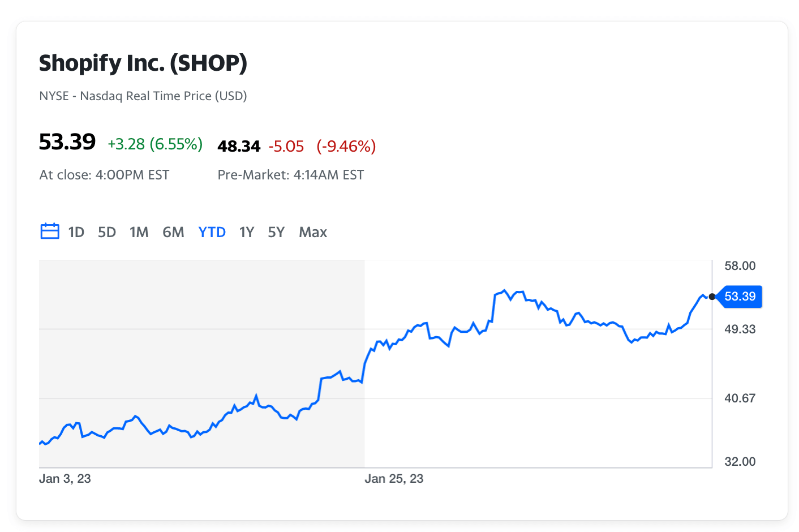Click the 40.67 y-axis label
Image resolution: width=799 pixels, height=532 pixels.
(x=740, y=398)
